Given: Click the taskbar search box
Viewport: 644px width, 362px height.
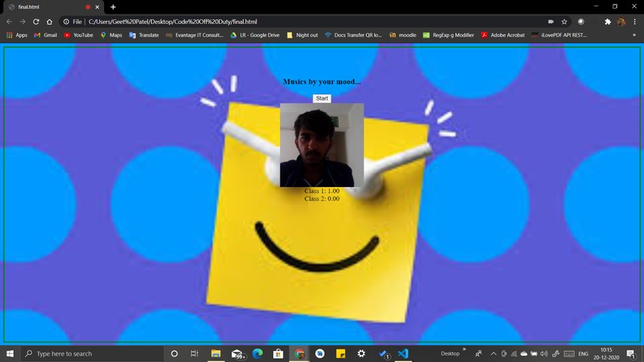Looking at the screenshot, I should pyautogui.click(x=93, y=354).
